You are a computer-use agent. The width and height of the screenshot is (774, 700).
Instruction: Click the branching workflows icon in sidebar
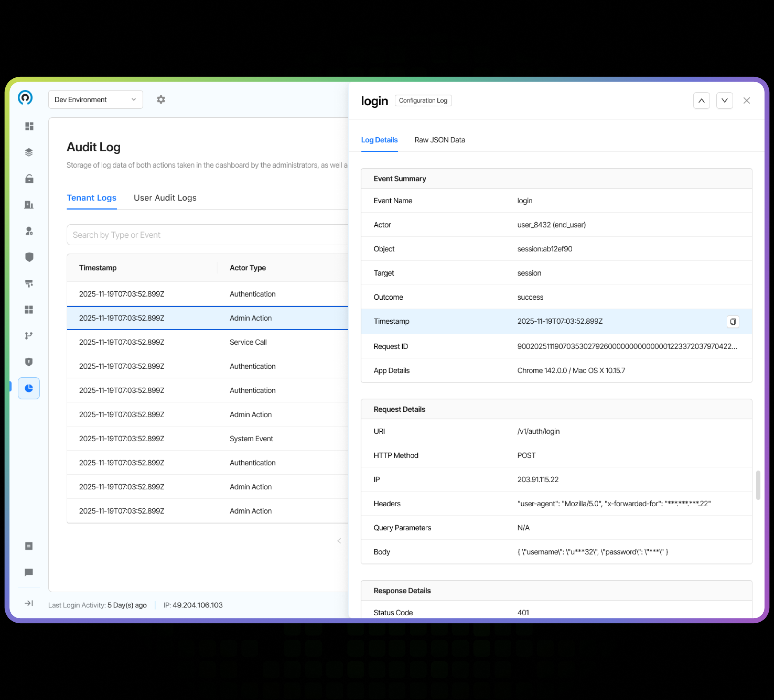tap(29, 336)
